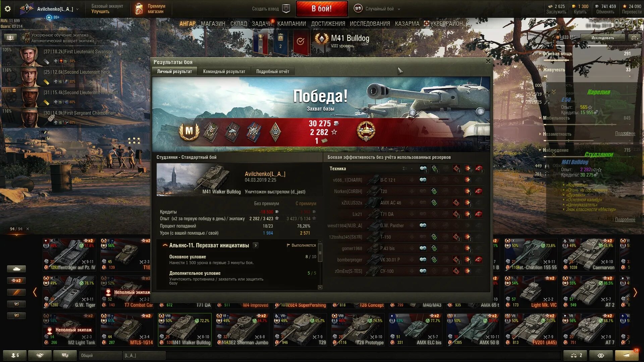Click the mission list scrollbar
644x362 pixels.
(x=320, y=265)
